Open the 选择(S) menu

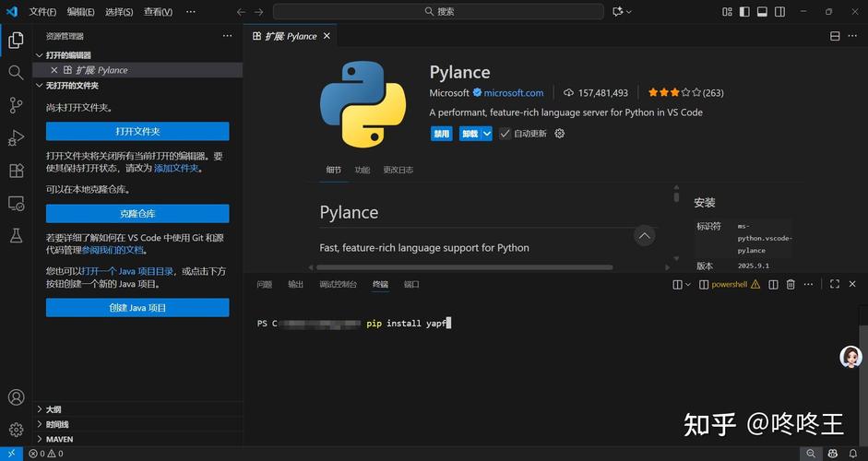(119, 12)
